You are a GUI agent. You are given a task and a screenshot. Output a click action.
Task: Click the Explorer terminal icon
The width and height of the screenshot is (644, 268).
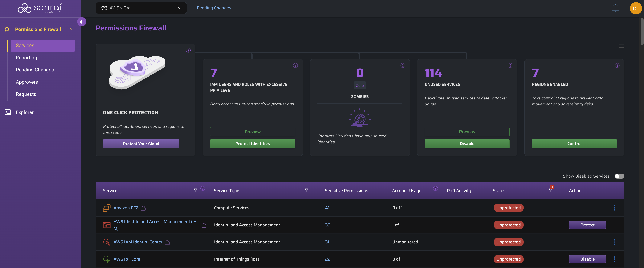[8, 112]
